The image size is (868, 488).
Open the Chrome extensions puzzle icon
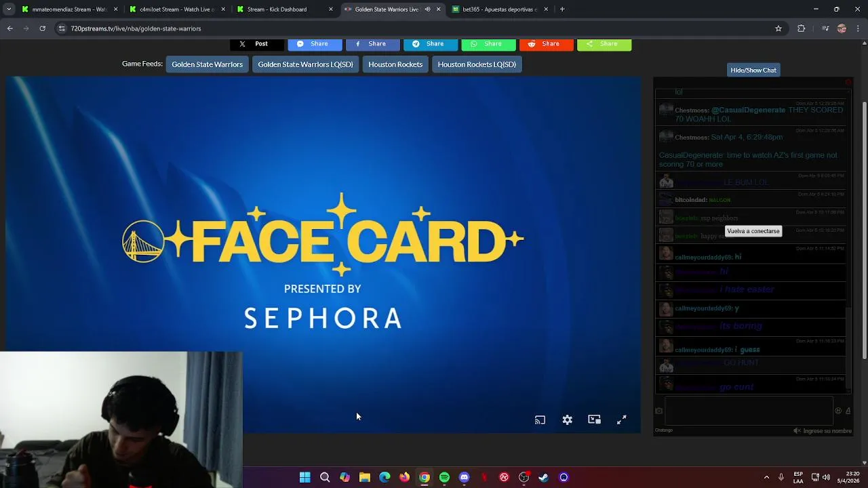tap(802, 28)
